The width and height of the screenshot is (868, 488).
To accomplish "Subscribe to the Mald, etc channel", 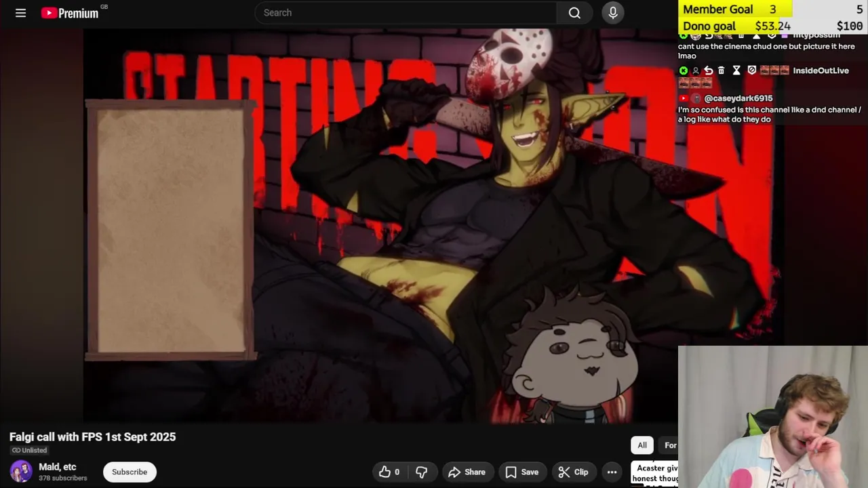I will click(130, 472).
